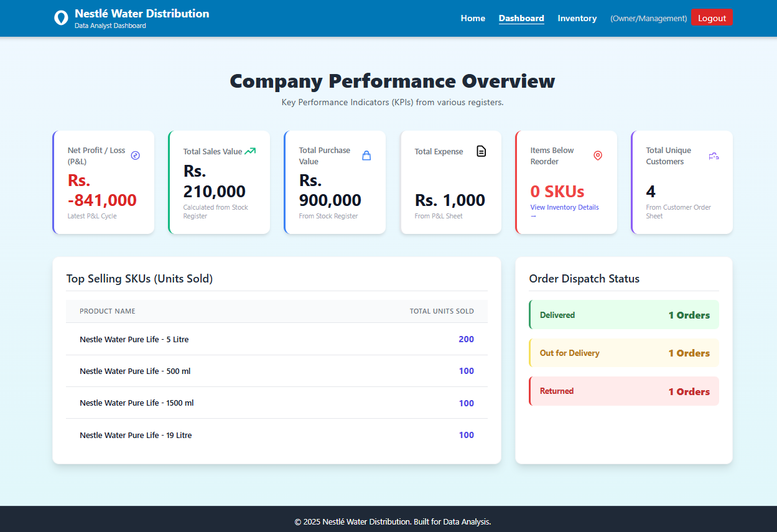Select the Dashboard tab in the navbar
Screen dimensions: 777x532
pos(521,18)
